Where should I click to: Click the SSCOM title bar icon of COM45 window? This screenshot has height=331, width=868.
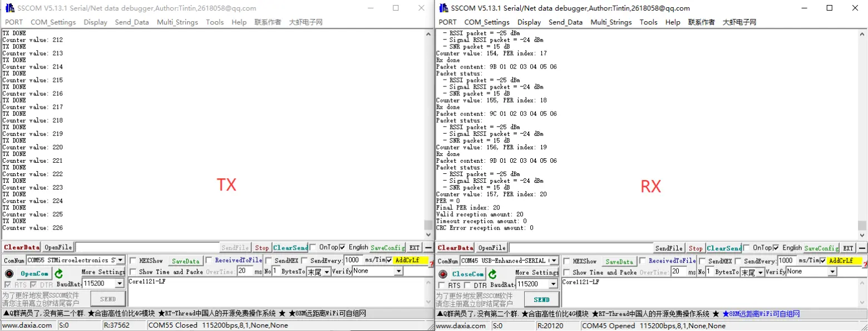(x=443, y=8)
